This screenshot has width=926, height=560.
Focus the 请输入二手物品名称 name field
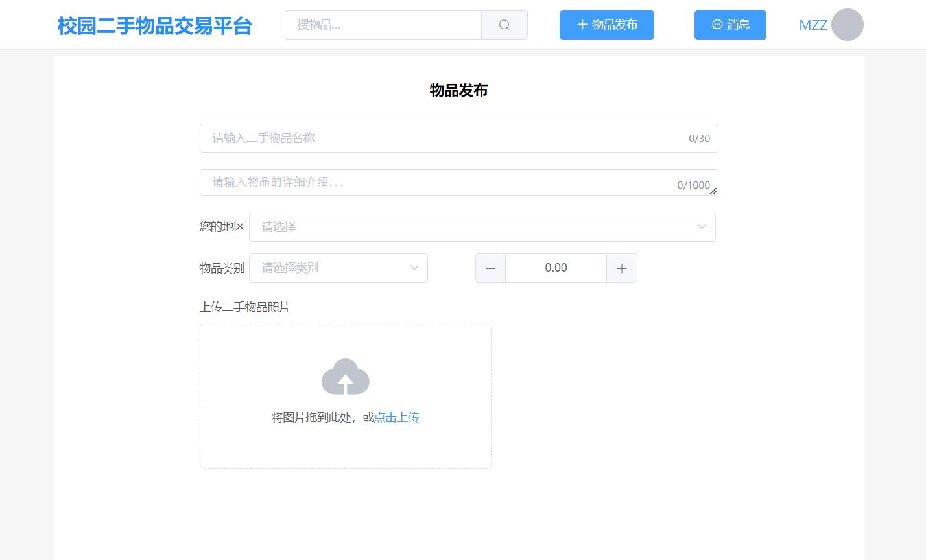pos(459,138)
